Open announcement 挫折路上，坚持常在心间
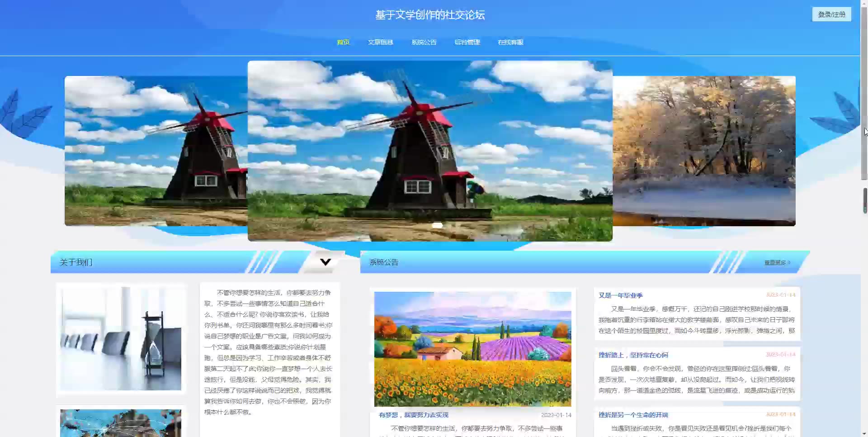Image resolution: width=868 pixels, height=437 pixels. click(x=633, y=355)
